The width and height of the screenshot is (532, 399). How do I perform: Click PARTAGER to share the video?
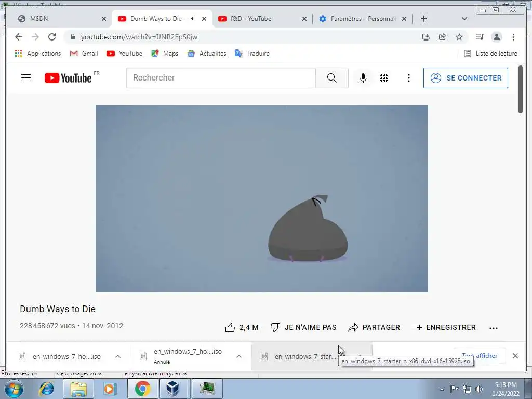coord(374,327)
